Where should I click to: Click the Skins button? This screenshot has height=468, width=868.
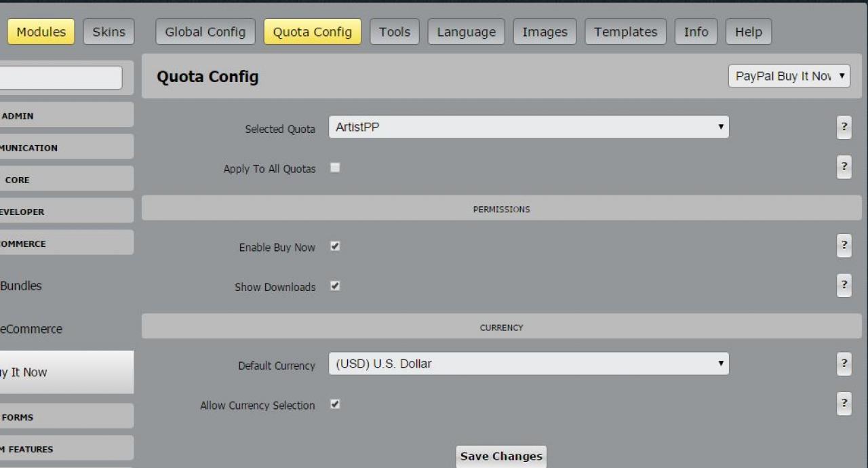click(108, 32)
